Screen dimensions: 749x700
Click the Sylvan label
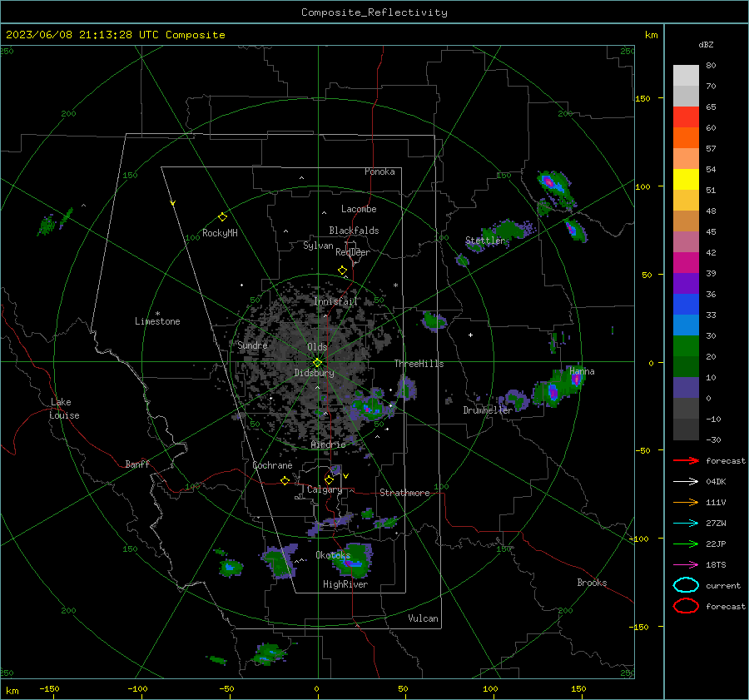pos(318,246)
